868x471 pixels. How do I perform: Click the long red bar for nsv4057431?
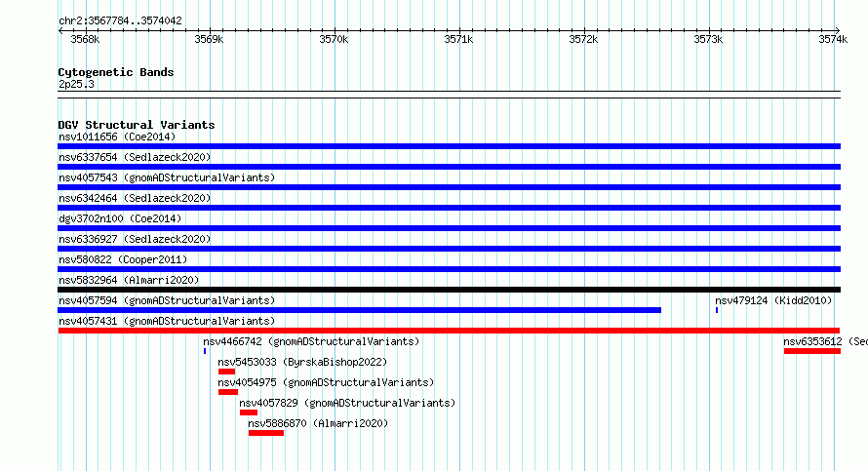point(449,331)
